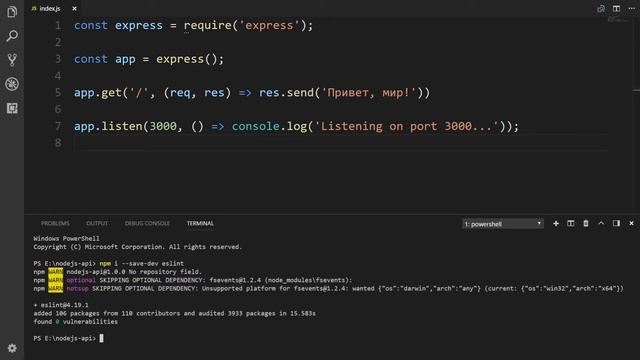Click the express() call on line 3

click(187, 59)
